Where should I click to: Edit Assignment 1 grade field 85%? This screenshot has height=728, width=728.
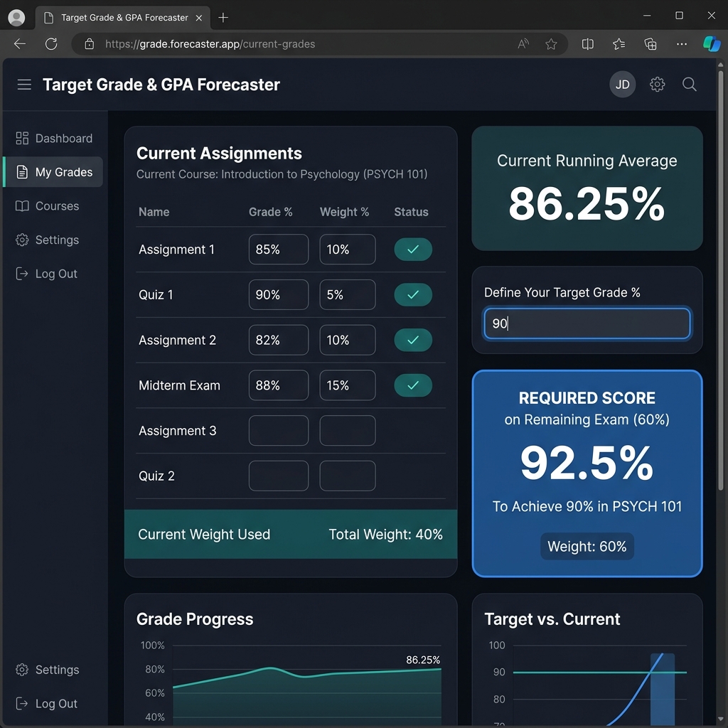point(279,250)
